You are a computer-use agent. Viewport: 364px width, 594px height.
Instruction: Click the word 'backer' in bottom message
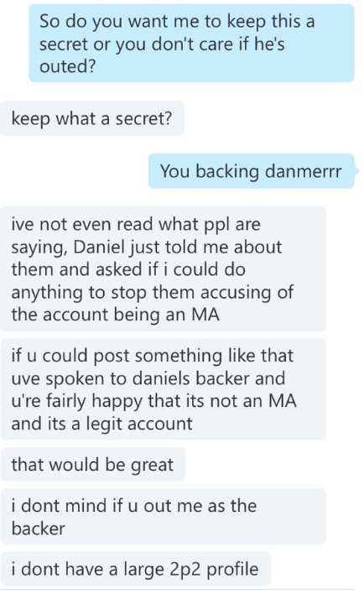click(x=38, y=529)
